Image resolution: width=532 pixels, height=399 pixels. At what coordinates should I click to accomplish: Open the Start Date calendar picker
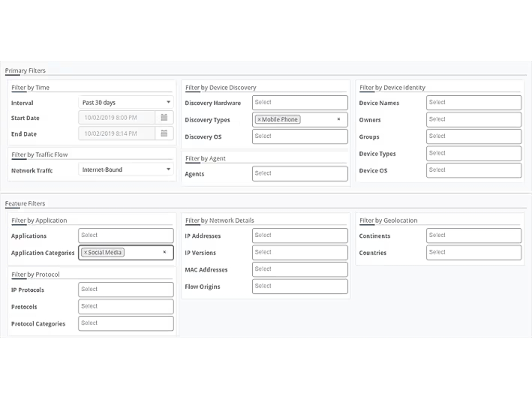tap(164, 118)
